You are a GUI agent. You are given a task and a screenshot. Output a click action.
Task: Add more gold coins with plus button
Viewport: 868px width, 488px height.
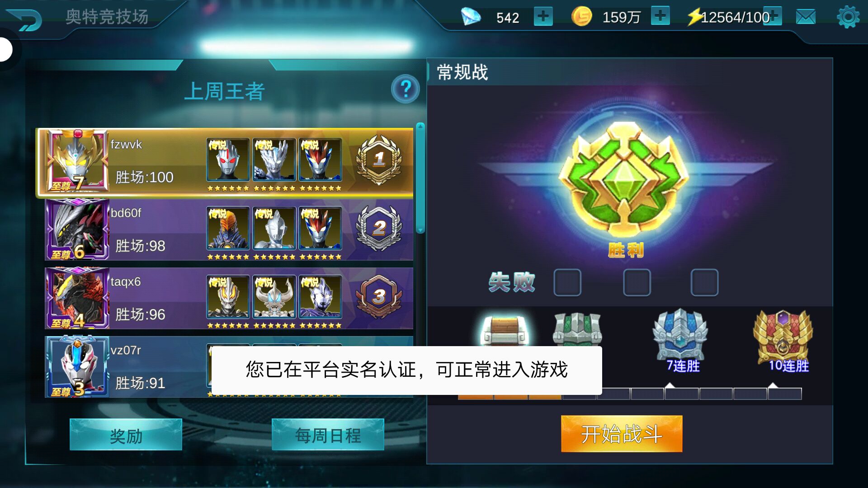click(x=660, y=16)
